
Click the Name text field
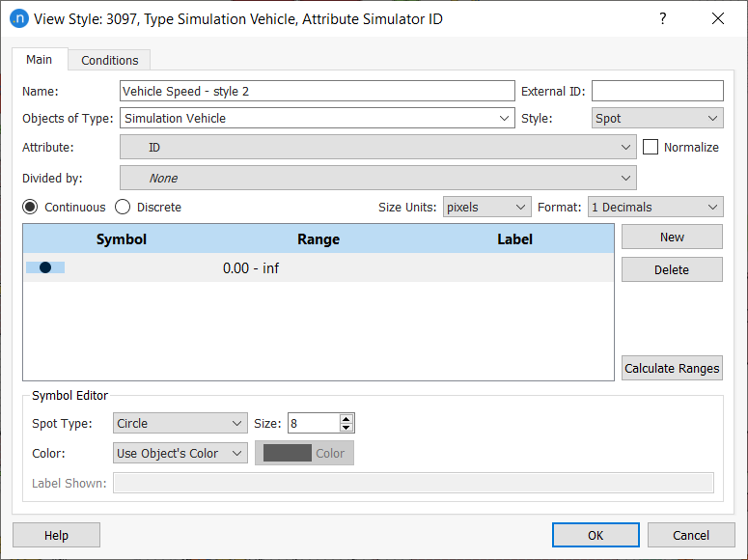pos(317,91)
